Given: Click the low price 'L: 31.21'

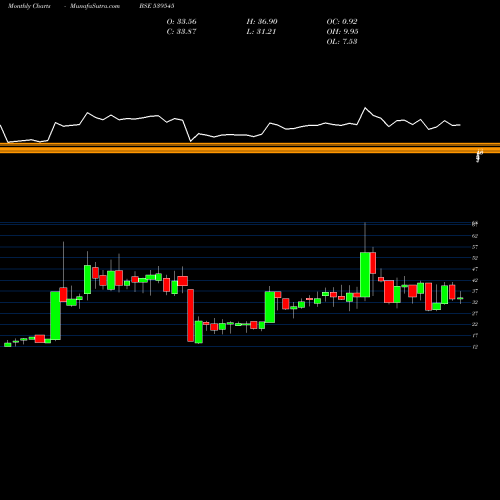Looking at the screenshot, I should 261,32.
